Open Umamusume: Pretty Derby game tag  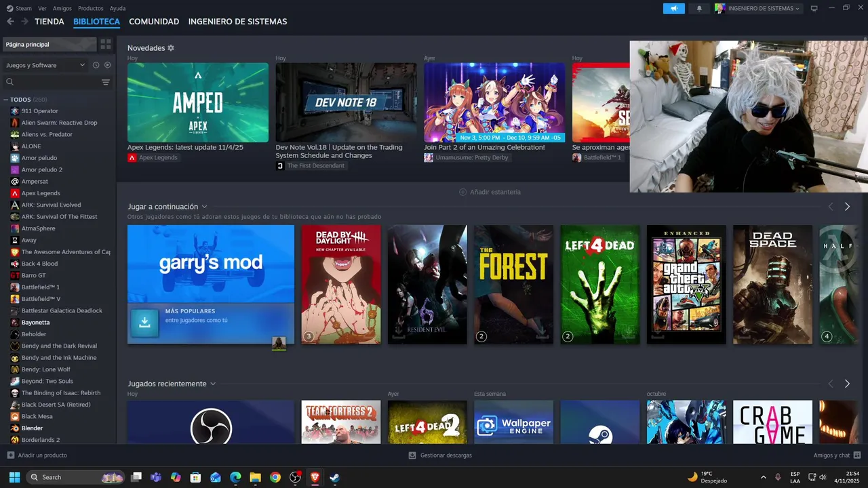[x=467, y=157]
